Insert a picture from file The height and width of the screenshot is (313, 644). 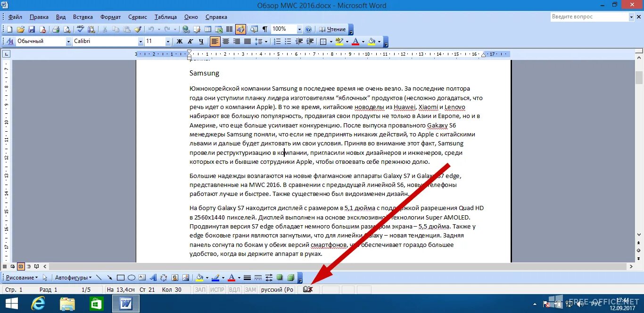pos(186,278)
